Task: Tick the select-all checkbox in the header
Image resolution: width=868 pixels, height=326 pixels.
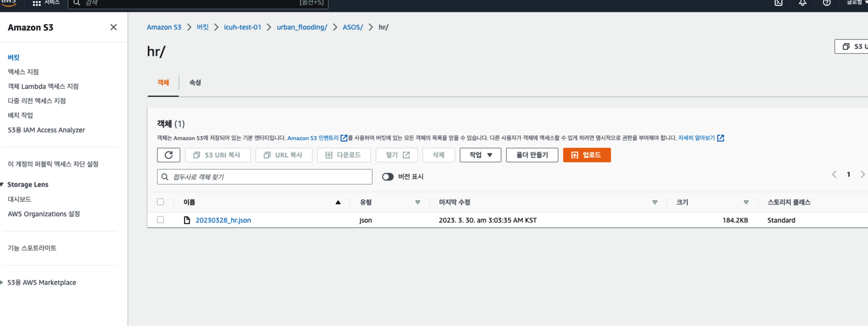Action: tap(160, 202)
